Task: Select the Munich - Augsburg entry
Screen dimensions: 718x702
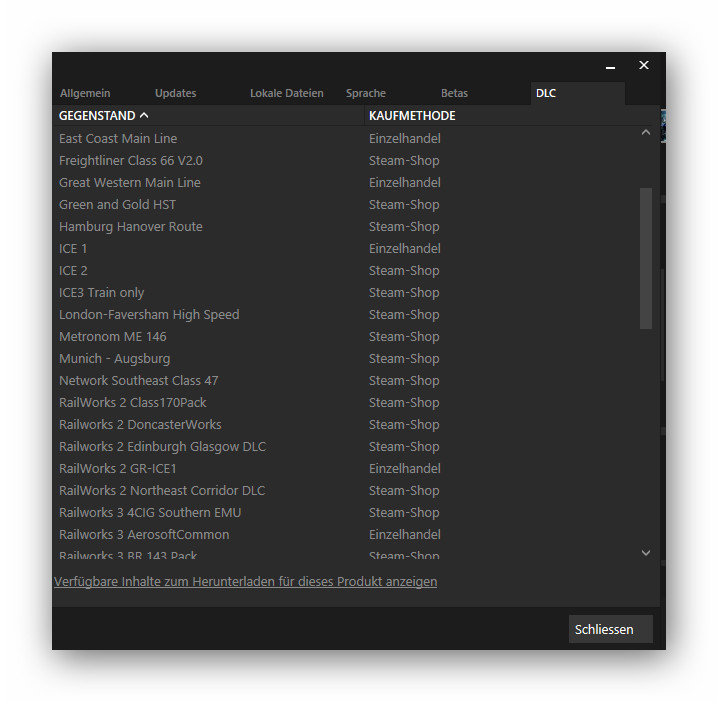Action: (x=114, y=358)
